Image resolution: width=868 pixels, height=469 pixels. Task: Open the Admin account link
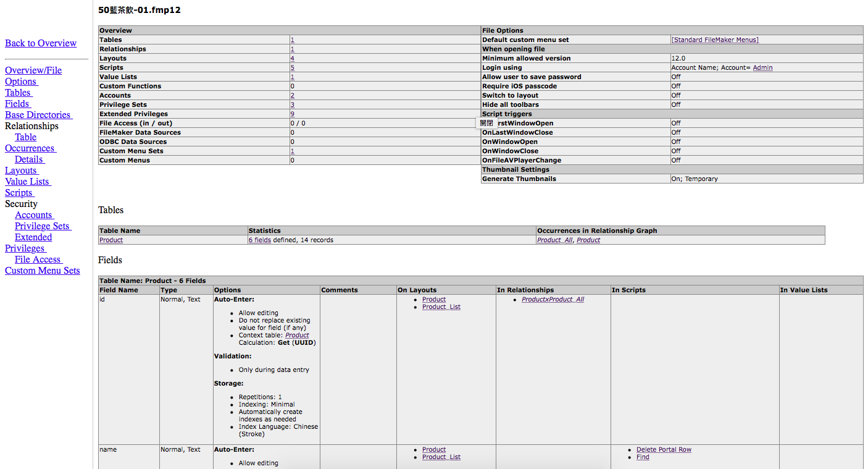[x=762, y=67]
